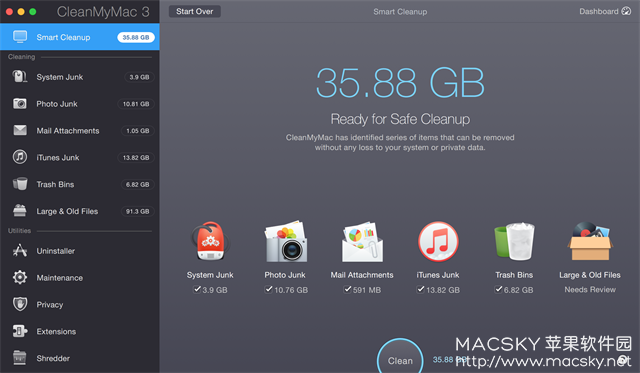Viewport: 640px width, 373px height.
Task: Click the large red iTunes Junk icon
Action: point(438,242)
